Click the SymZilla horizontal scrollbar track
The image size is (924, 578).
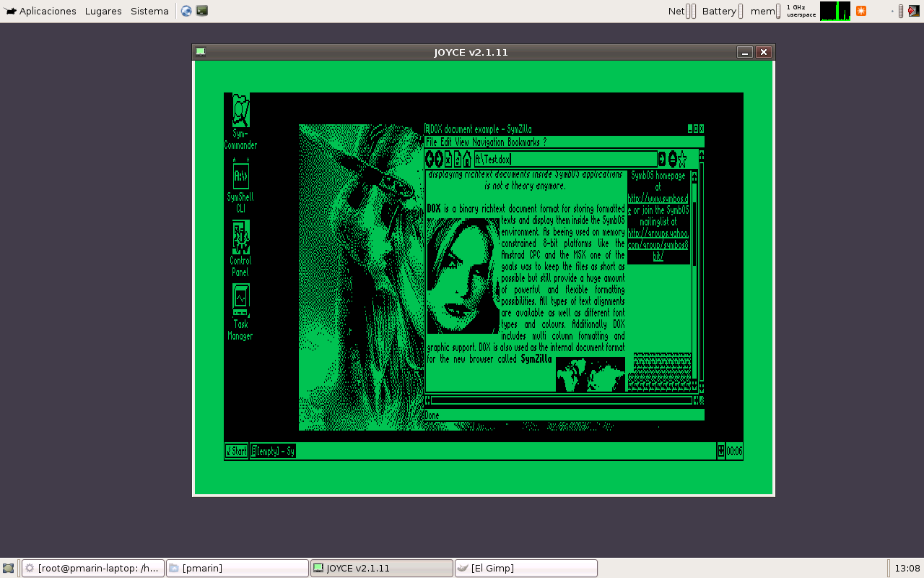[x=562, y=400]
